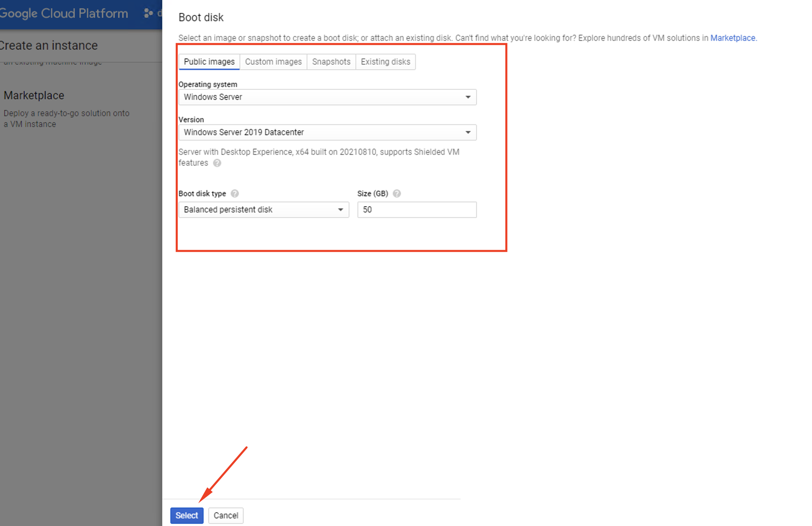This screenshot has height=526, width=812.
Task: Click Google Cloud Platform logo text
Action: click(x=63, y=13)
